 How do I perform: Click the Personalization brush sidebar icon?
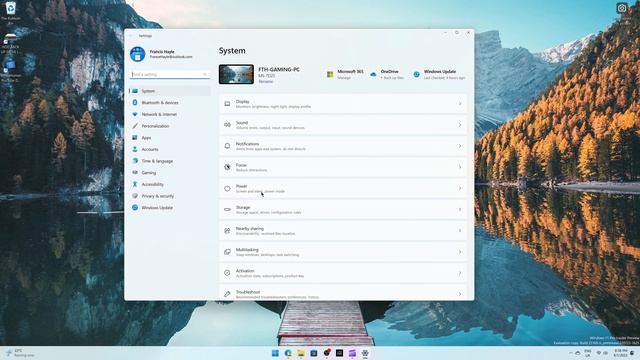[135, 126]
